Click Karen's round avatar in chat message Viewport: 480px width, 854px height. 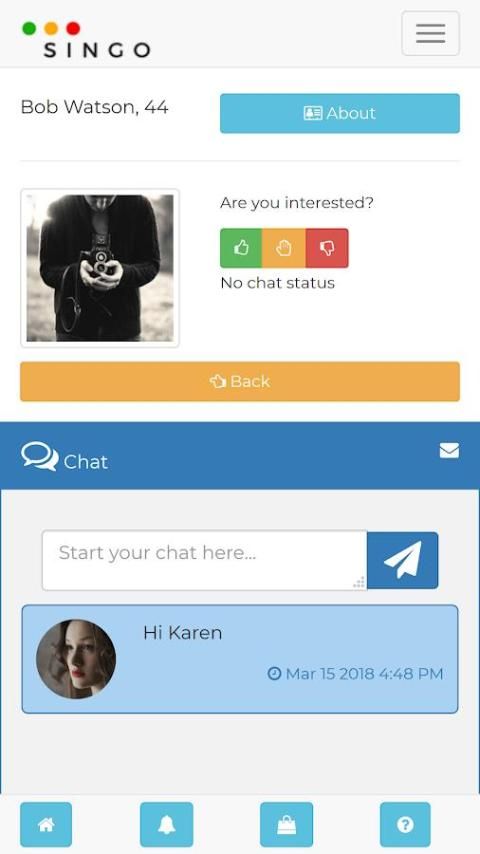click(76, 658)
